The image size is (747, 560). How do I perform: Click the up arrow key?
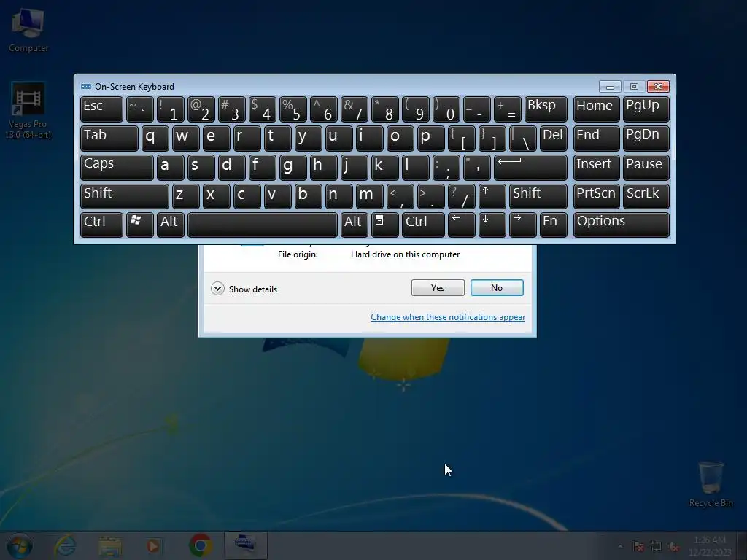tap(492, 196)
